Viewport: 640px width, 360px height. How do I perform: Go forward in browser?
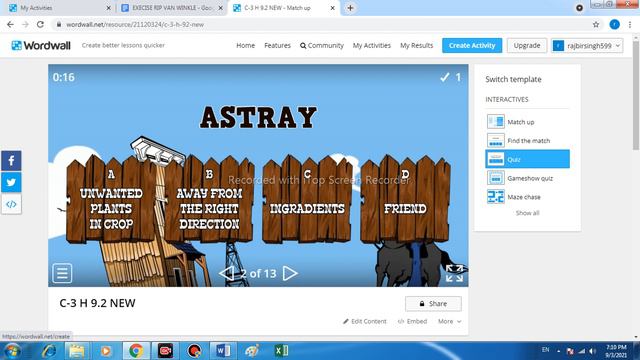click(x=25, y=24)
